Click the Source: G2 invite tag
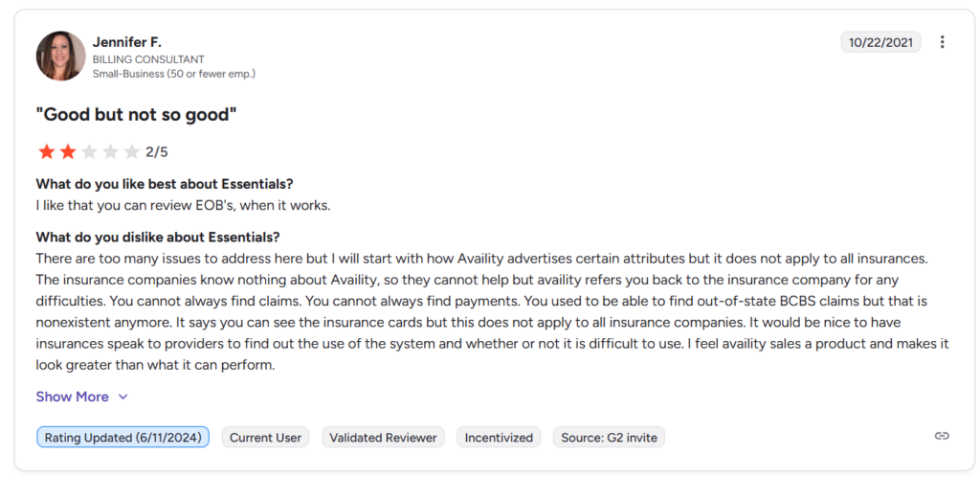Viewport: 980px width, 478px height. tap(609, 438)
